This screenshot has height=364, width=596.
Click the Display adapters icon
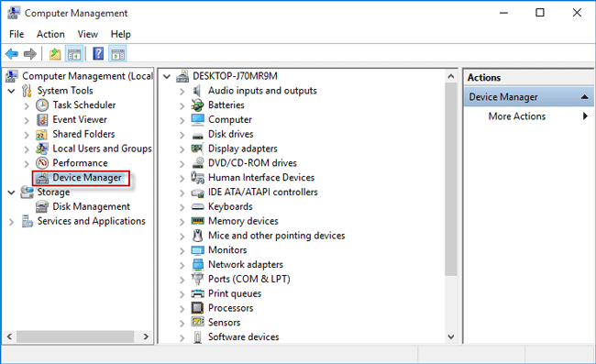pos(197,149)
